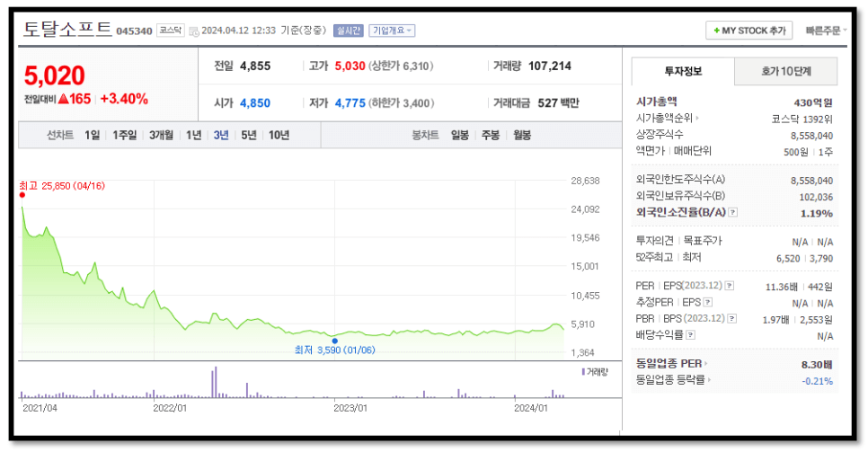Click the 거래량 volume legend marker
The image size is (868, 452).
[583, 372]
